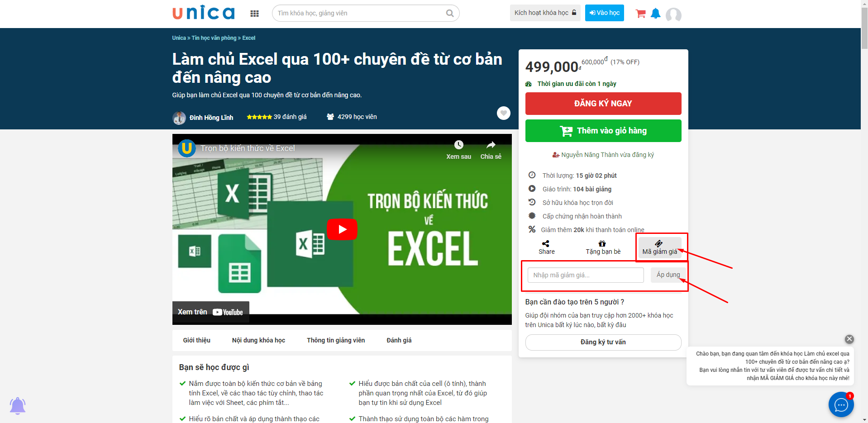The image size is (868, 423).
Task: Focus the Nhập mã giảm giá field
Action: coord(586,275)
